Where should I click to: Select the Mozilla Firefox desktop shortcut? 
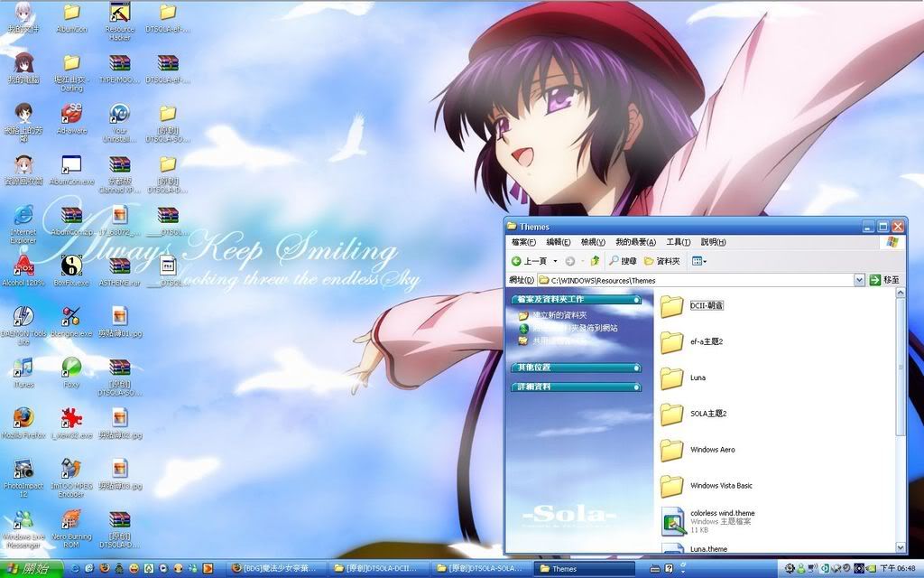23,424
